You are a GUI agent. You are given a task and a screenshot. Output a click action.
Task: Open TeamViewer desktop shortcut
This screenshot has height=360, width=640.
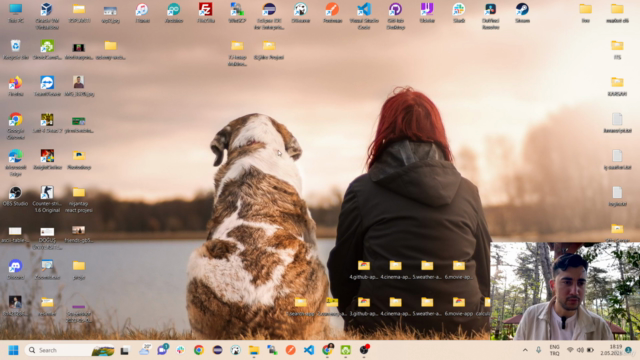coord(47,86)
